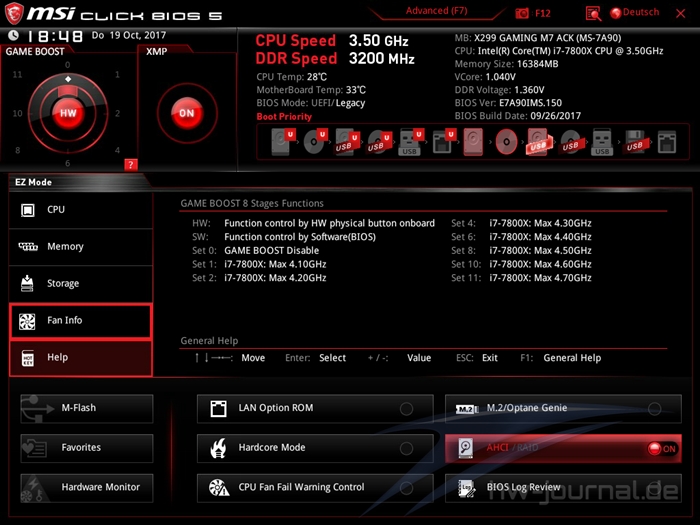This screenshot has width=700, height=525.
Task: Select the UEFI network boot icon
Action: 444,141
